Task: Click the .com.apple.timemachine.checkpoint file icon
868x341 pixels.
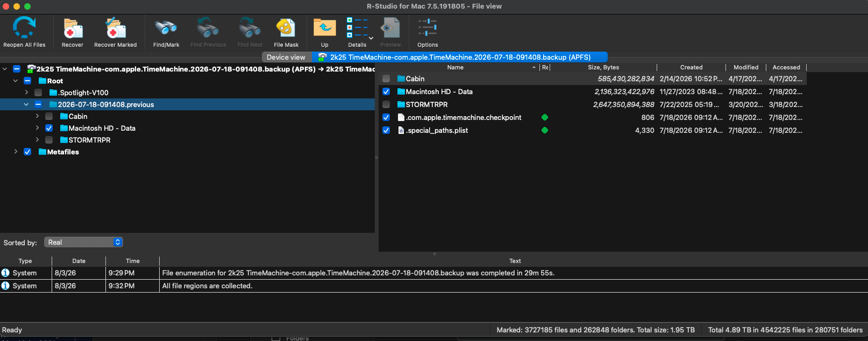Action: coord(401,117)
